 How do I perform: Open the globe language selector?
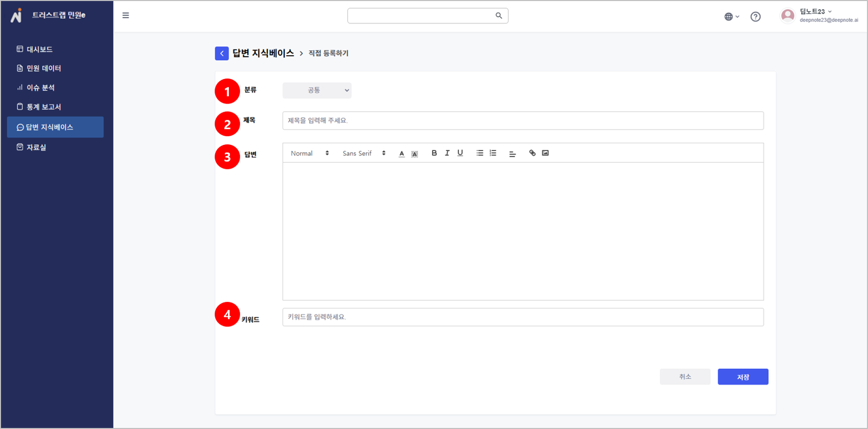(731, 17)
